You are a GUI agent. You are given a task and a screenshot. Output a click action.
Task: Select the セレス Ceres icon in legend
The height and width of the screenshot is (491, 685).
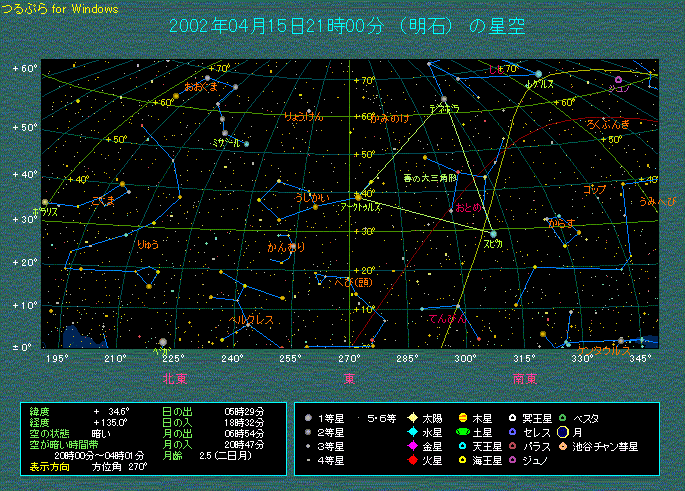coord(513,432)
